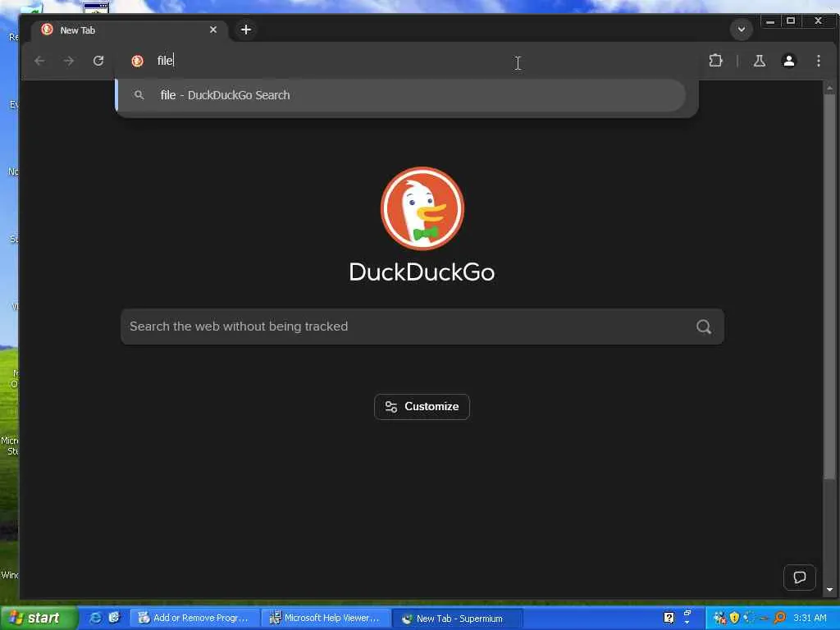Click the scrollbar down arrow
Screen dimensions: 840x630
(x=829, y=590)
